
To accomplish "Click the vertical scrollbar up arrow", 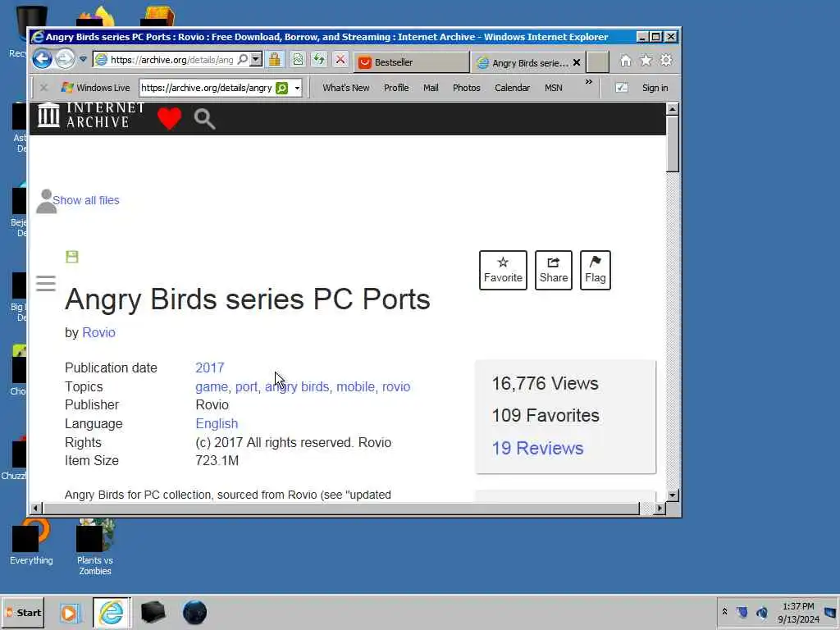I will (x=673, y=109).
